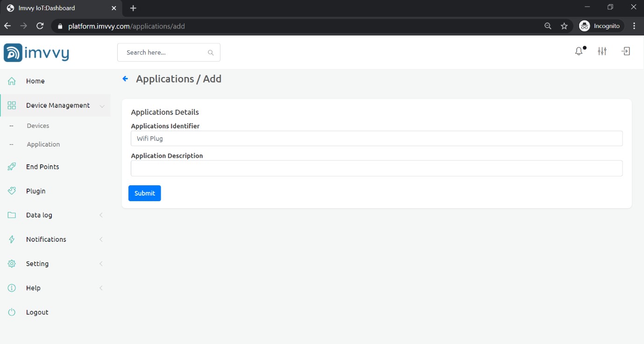Expand the Help submenu arrow
The width and height of the screenshot is (644, 344).
tap(101, 288)
